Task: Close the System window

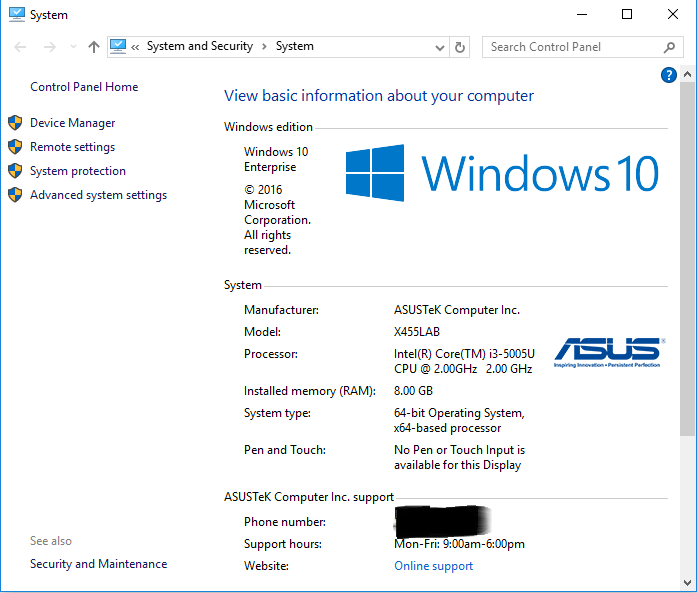Action: (673, 14)
